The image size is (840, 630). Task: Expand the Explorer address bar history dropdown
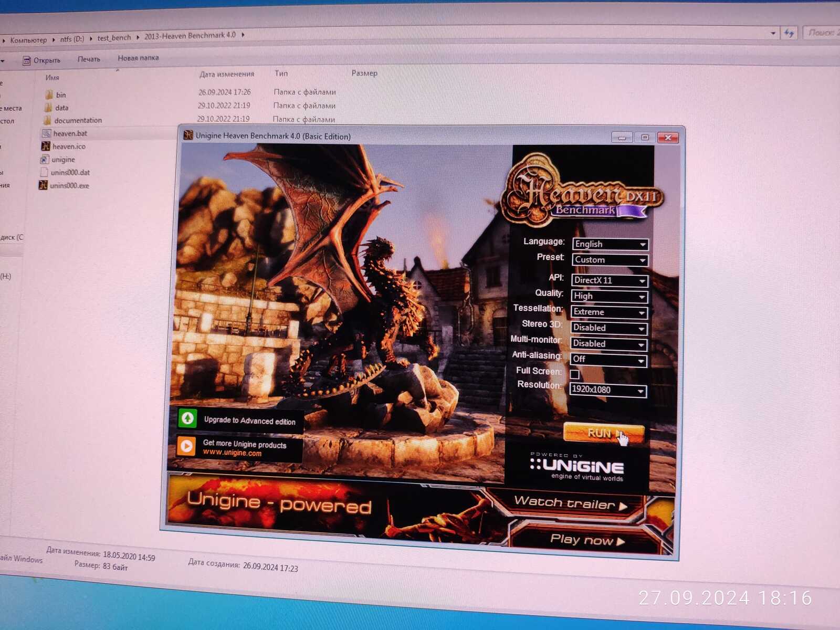point(773,33)
